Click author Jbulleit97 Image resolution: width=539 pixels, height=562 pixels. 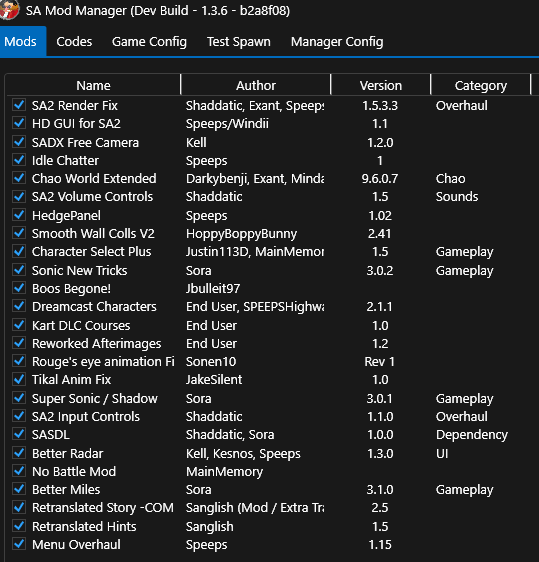pyautogui.click(x=213, y=289)
